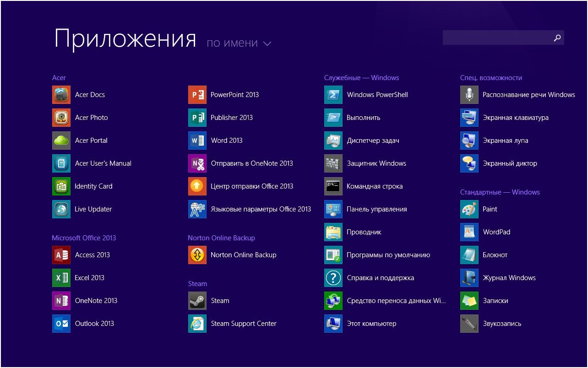Open the Paint application icon
The width and height of the screenshot is (588, 368).
tap(469, 209)
